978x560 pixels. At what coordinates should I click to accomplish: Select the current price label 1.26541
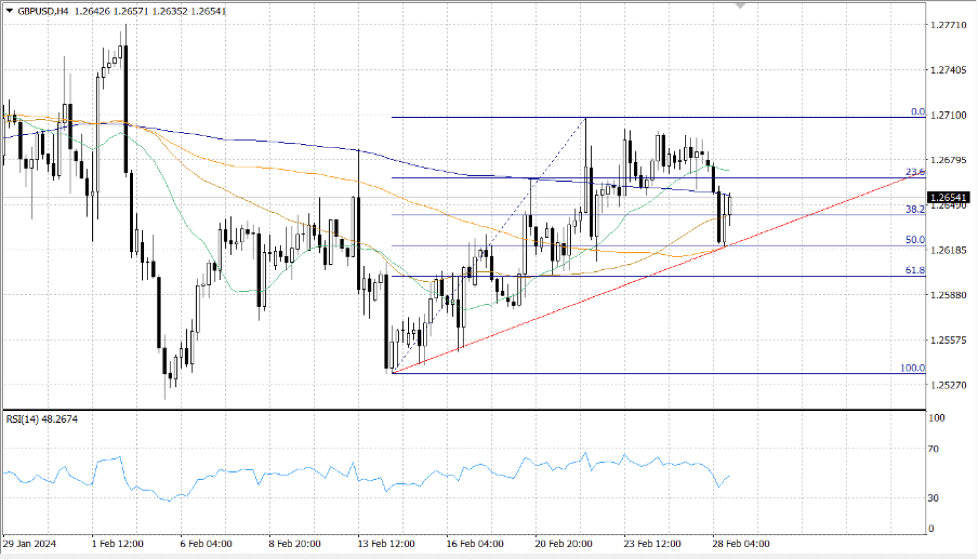[948, 198]
